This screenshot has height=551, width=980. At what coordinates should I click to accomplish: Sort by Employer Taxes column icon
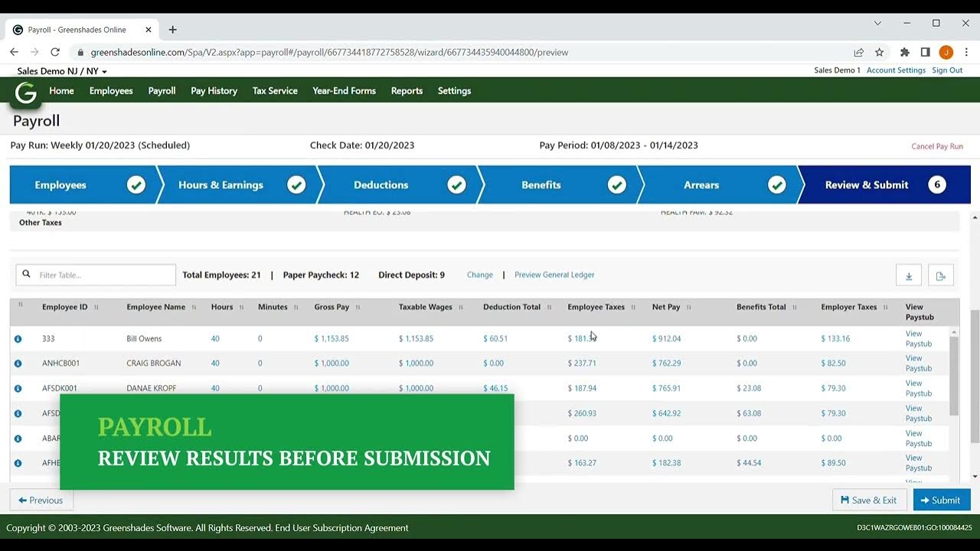[886, 308]
